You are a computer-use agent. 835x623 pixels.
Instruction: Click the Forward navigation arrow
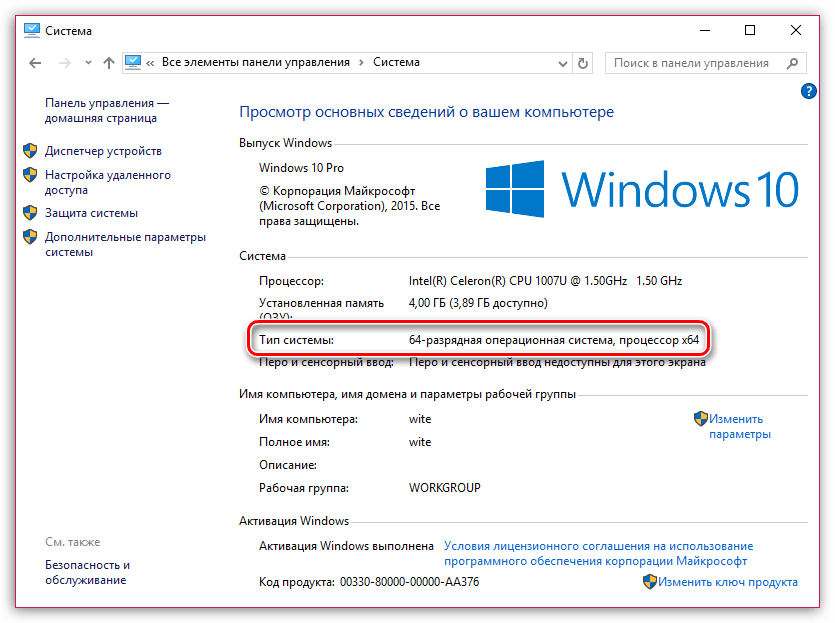pyautogui.click(x=64, y=63)
